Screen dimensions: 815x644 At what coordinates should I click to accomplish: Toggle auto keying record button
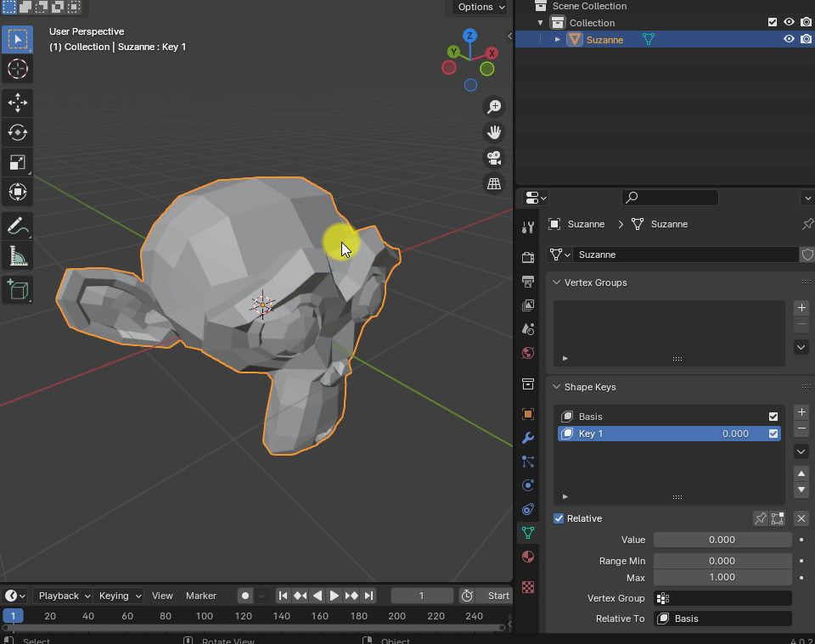coord(245,596)
